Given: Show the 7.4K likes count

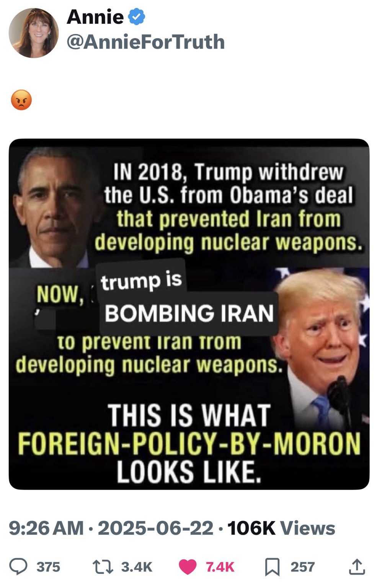Looking at the screenshot, I should coord(220,567).
